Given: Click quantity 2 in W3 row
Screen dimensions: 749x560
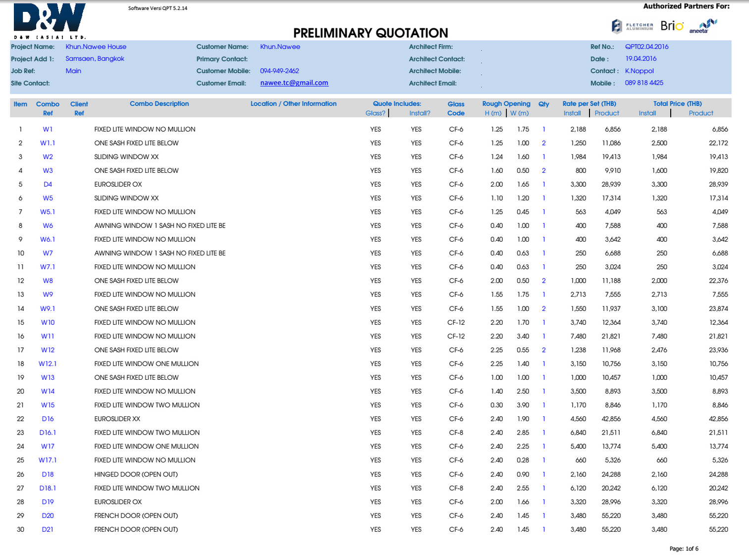Looking at the screenshot, I should click(544, 170).
